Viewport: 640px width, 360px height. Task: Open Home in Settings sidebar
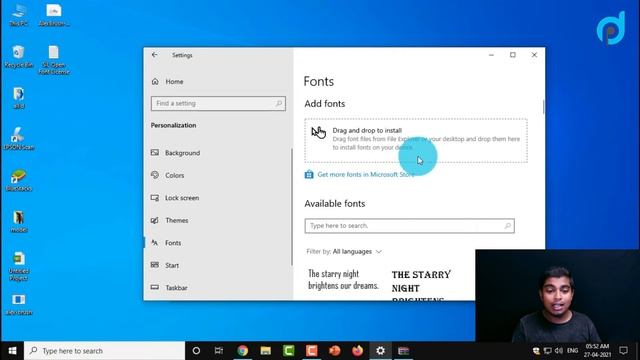(x=174, y=82)
